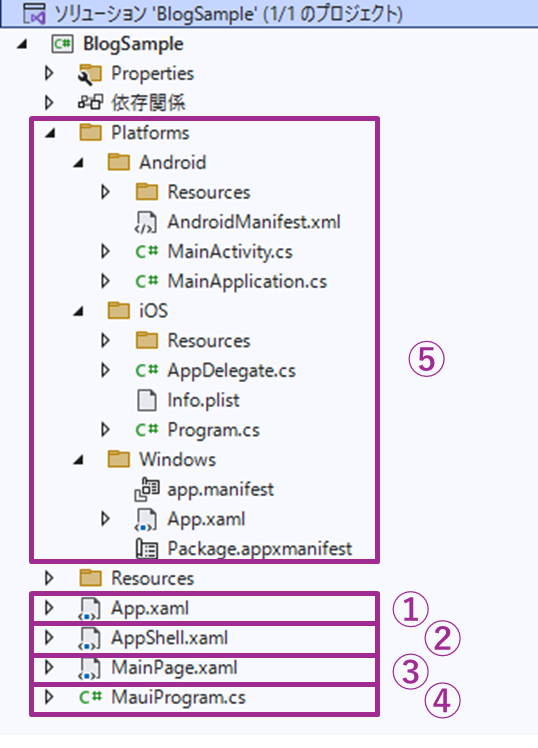Click the C# icon of MainActivity.cs
Screen dimensions: 538x748
tap(146, 251)
